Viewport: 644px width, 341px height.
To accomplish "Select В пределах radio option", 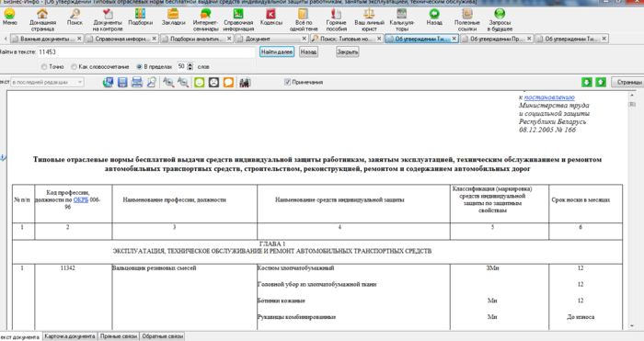I will pyautogui.click(x=140, y=66).
